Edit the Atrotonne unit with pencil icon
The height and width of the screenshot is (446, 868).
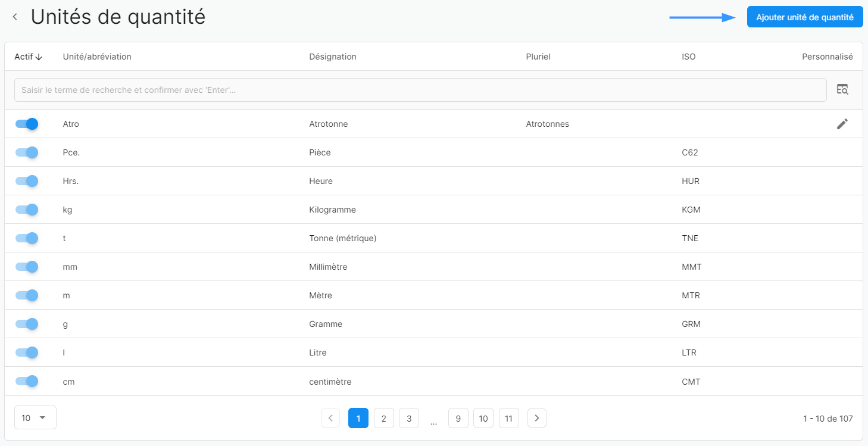pos(842,124)
